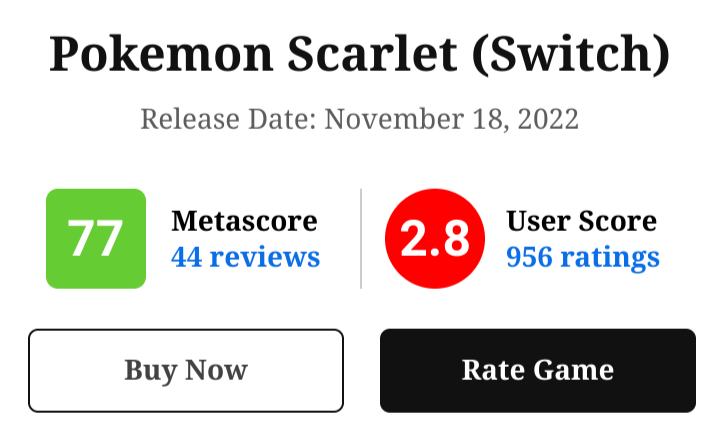The width and height of the screenshot is (720, 444).
Task: Click the word "ratings" under User Score
Action: click(x=609, y=257)
